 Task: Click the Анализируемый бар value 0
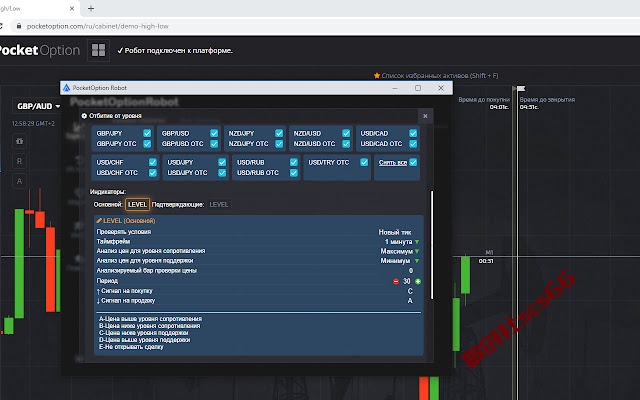411,271
